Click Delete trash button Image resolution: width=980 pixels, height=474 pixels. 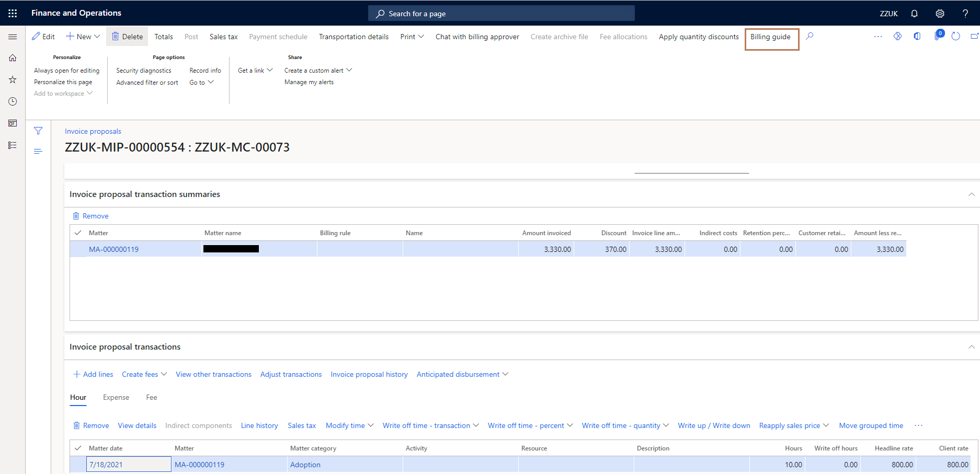tap(127, 37)
